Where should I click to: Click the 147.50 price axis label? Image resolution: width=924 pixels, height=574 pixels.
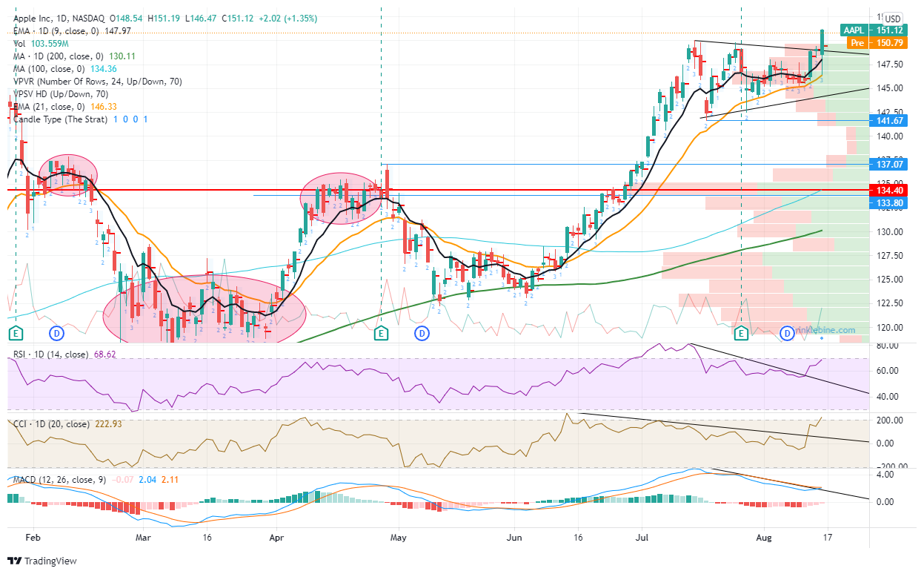point(889,65)
